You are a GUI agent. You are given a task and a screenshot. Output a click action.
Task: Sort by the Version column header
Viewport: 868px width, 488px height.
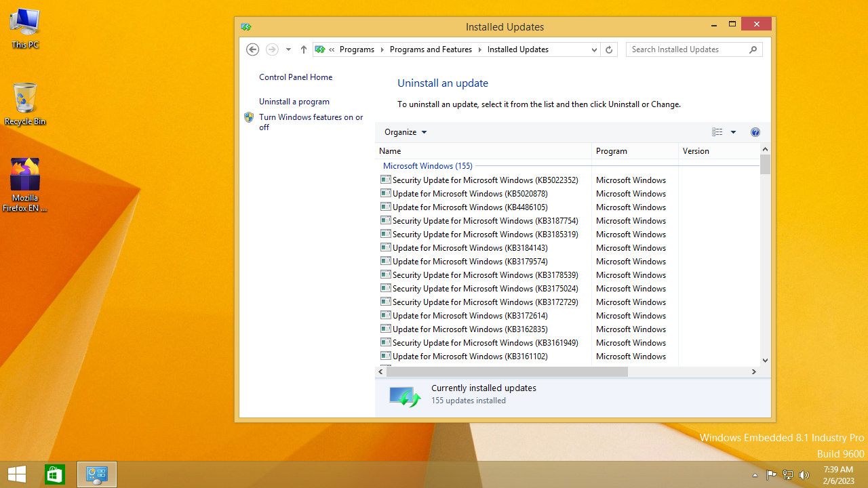719,151
